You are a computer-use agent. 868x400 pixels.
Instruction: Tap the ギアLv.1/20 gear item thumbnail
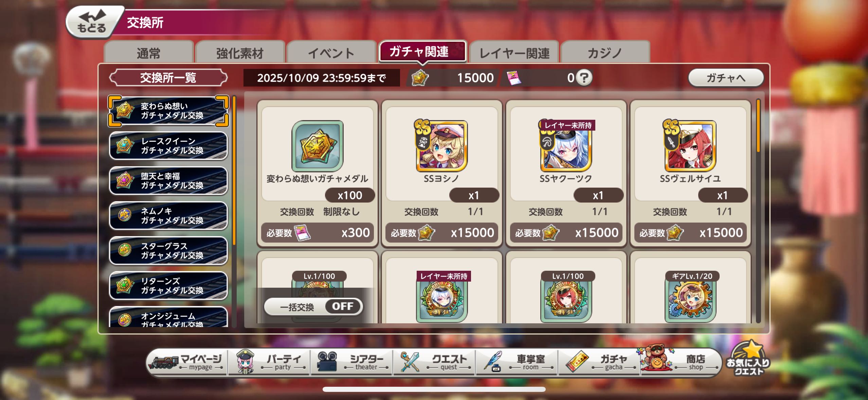pos(690,297)
